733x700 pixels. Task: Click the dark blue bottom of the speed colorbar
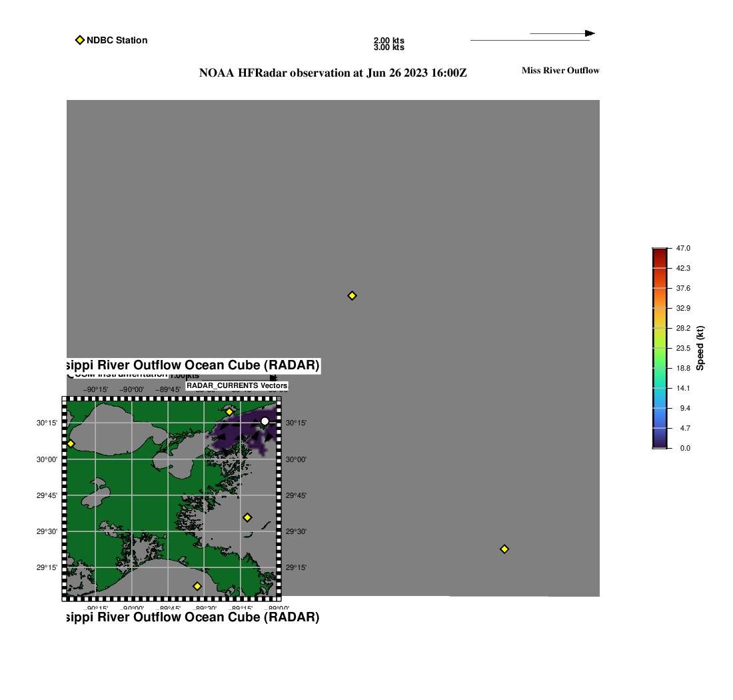tap(660, 441)
